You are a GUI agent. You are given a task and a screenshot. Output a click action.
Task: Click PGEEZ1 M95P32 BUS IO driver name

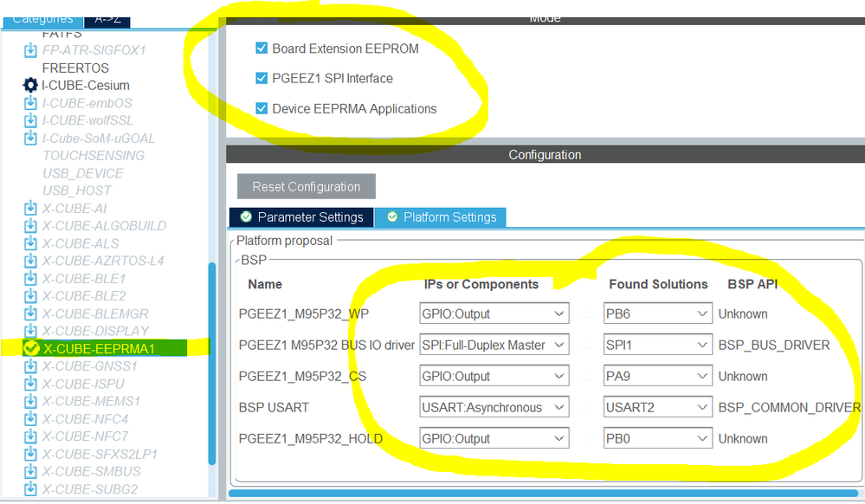tap(326, 345)
